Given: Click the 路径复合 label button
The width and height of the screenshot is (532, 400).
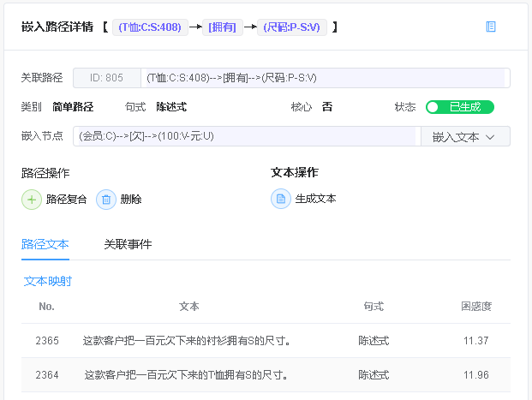Looking at the screenshot, I should coord(67,200).
